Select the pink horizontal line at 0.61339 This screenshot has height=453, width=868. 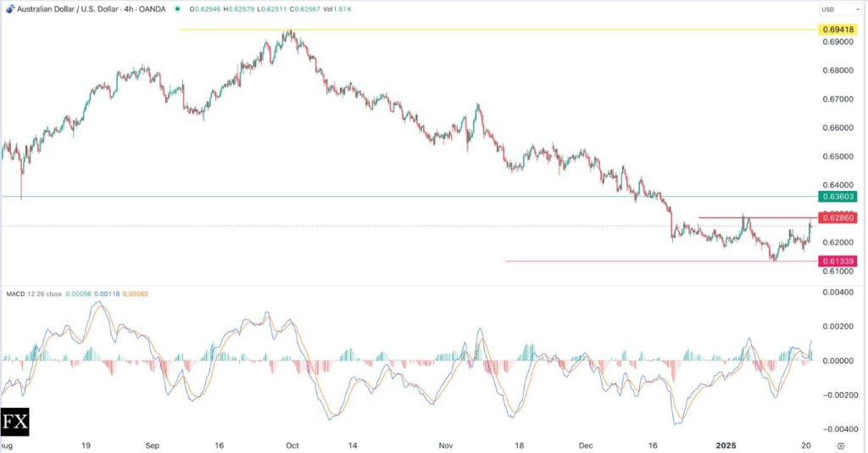coord(636,260)
